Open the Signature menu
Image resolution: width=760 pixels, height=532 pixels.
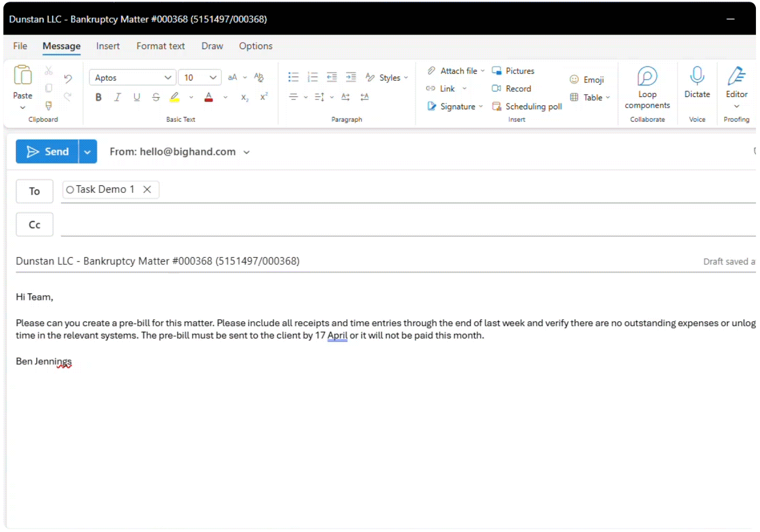pos(455,106)
